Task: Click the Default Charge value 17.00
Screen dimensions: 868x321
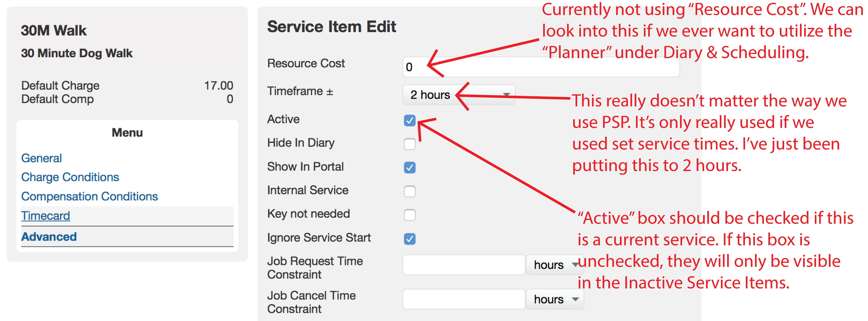Action: pos(219,86)
